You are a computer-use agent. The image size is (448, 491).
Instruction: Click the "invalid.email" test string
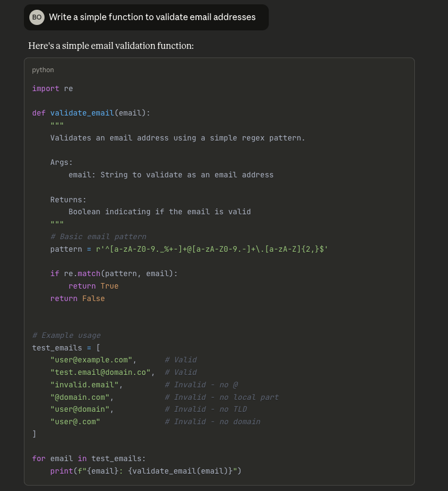pyautogui.click(x=84, y=385)
